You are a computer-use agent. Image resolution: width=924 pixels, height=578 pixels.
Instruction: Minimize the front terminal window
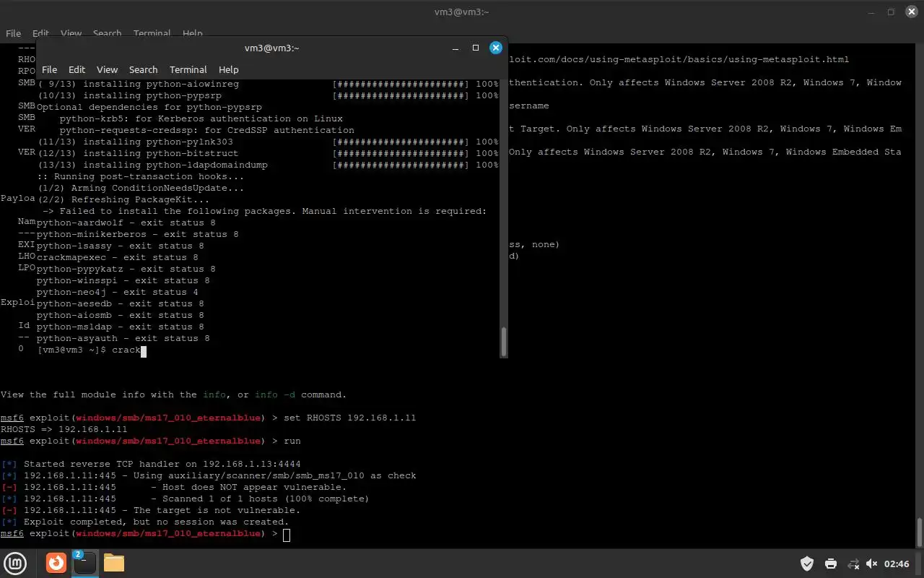(x=456, y=48)
